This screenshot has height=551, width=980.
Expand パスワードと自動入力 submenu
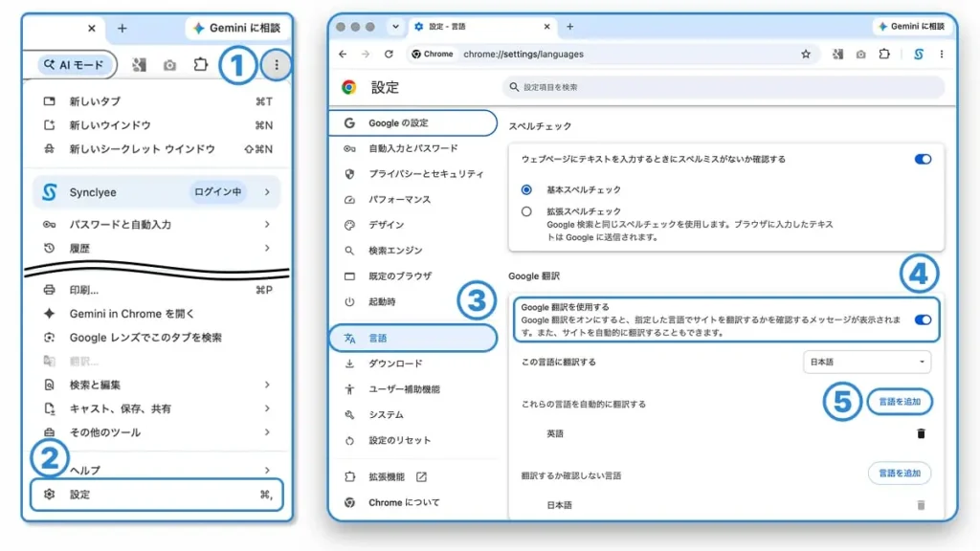(158, 224)
